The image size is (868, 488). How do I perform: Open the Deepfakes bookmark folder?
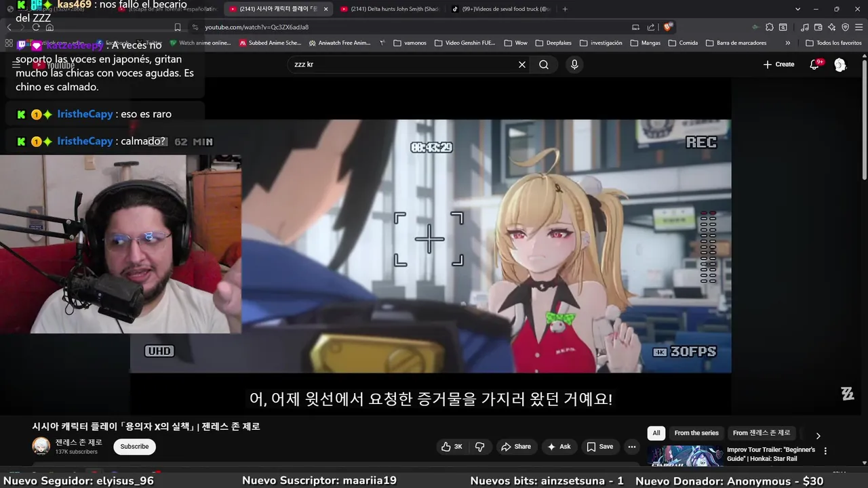(553, 43)
